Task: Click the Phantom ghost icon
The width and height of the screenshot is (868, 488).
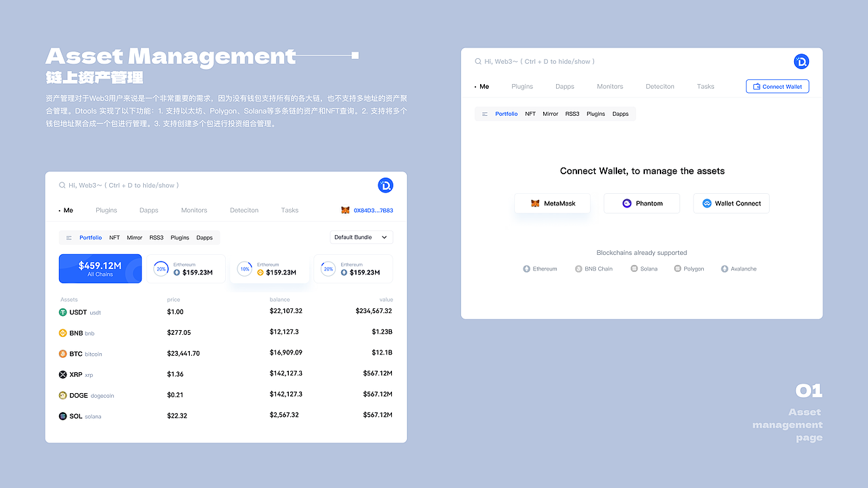Action: tap(627, 203)
